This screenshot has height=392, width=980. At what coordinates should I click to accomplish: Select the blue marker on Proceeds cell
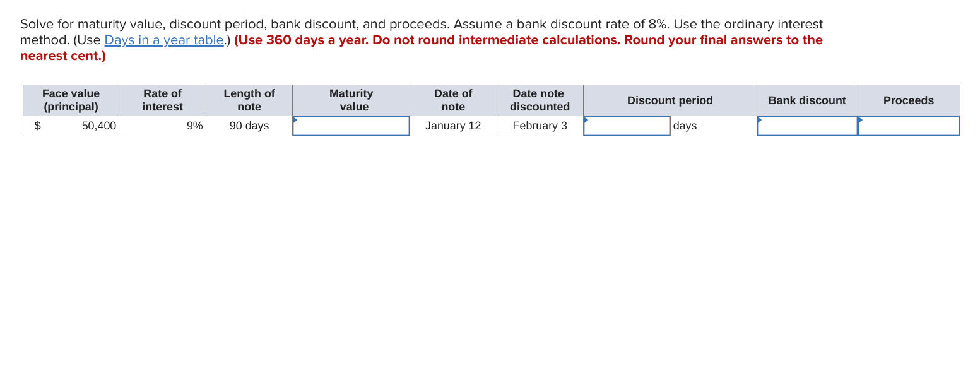(859, 119)
